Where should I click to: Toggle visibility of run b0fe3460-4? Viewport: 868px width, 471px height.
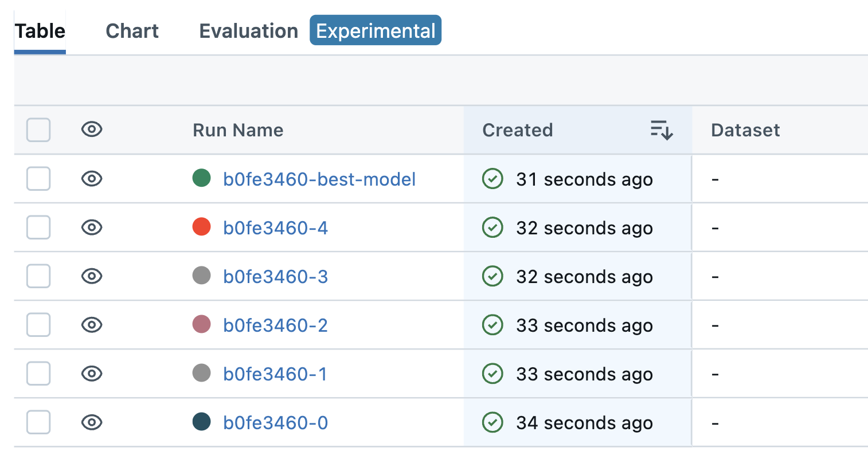[92, 227]
